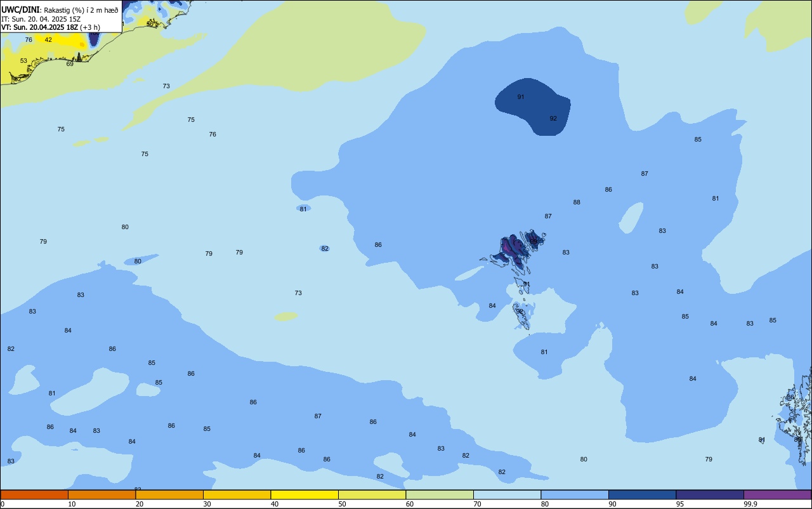Click the 69 value near the coastline
812x509 pixels.
70,64
